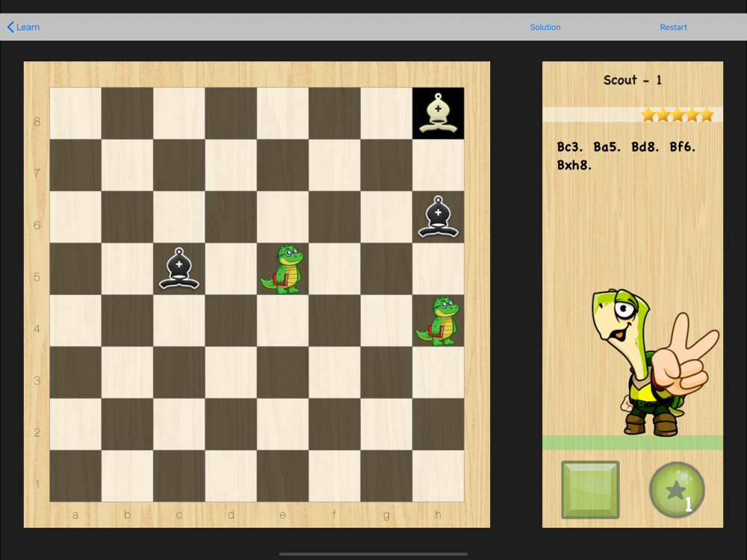Click the Bd8. move text
Viewport: 747px width, 560px height.
(645, 147)
